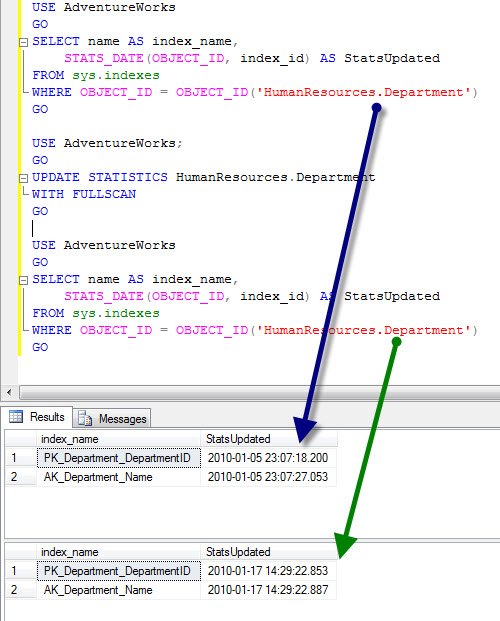
Task: Click the value 2010-01-17 14:29:22.853
Action: pyautogui.click(x=268, y=571)
